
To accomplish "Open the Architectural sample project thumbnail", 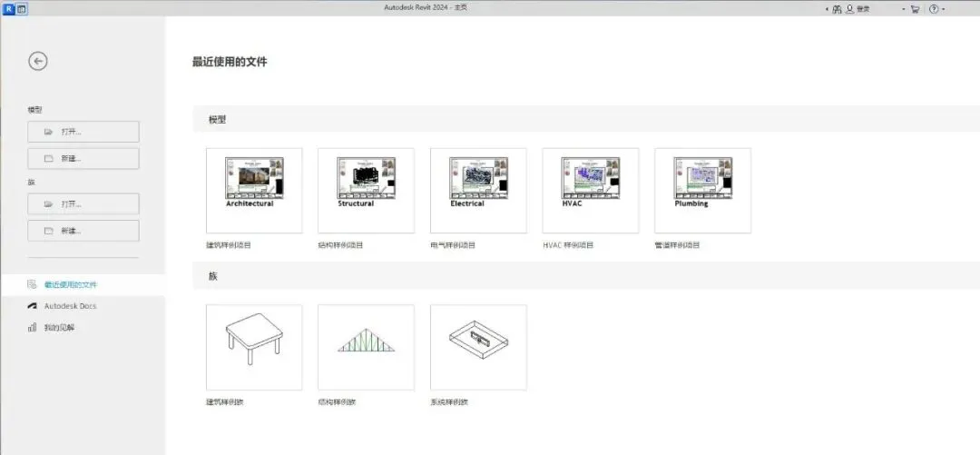I will (x=254, y=191).
